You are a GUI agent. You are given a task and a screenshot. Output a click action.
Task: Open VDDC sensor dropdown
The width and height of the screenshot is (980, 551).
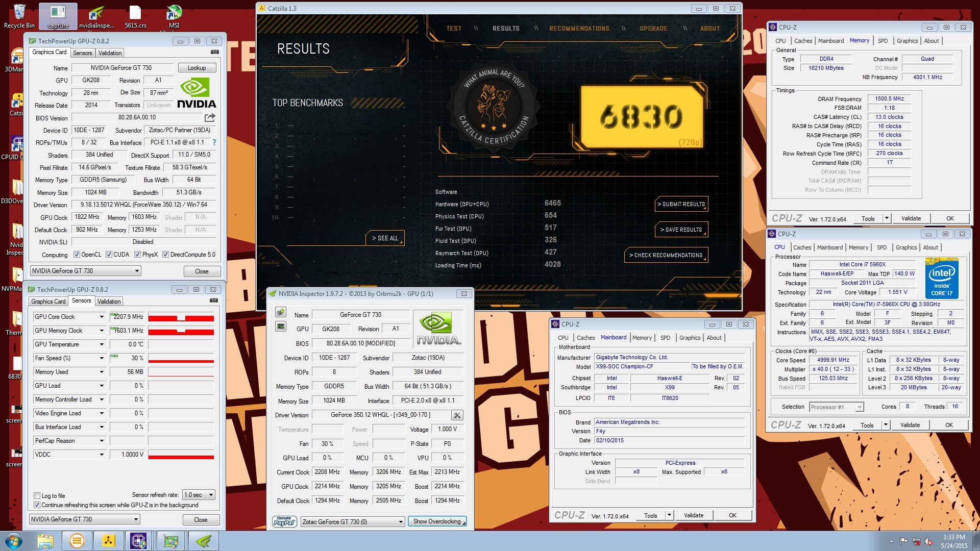pyautogui.click(x=102, y=455)
